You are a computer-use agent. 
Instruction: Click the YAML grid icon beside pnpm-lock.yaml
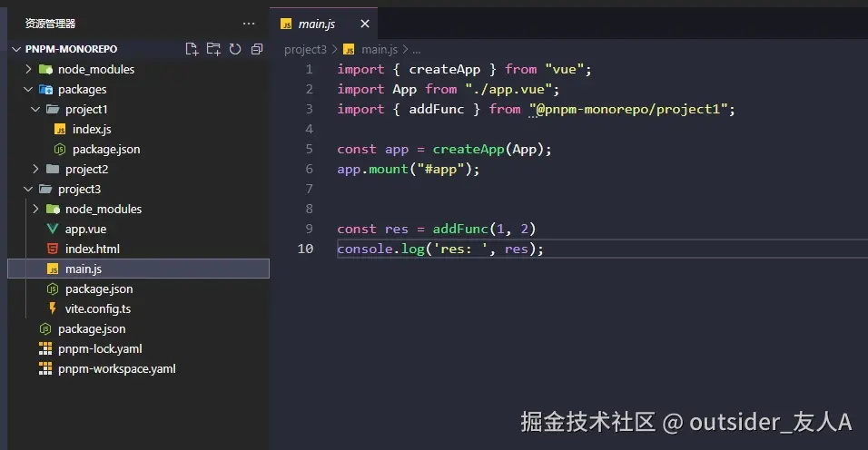(x=45, y=348)
